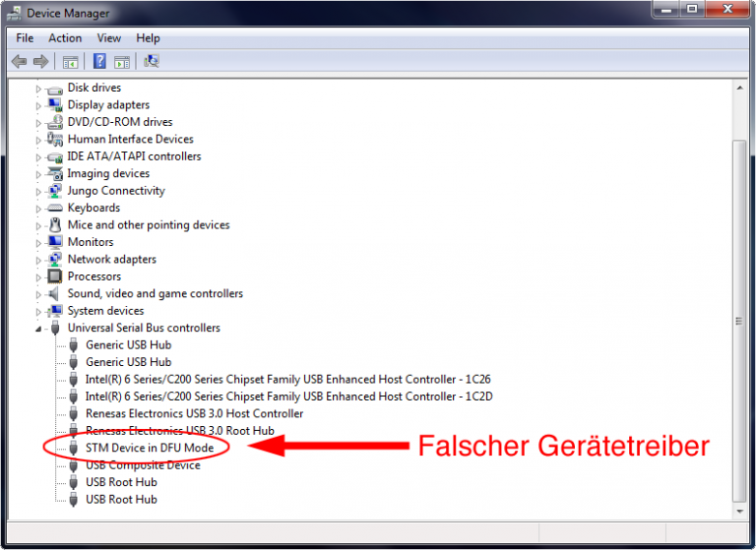Select Renesas Electronics USB 3.0 Root Hub
Screen dimensions: 756x550
(180, 430)
